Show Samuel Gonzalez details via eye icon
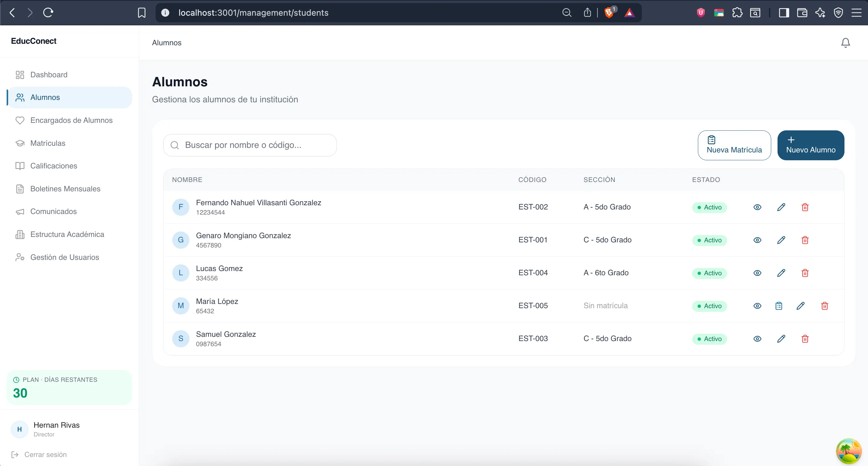868x466 pixels. [x=757, y=339]
